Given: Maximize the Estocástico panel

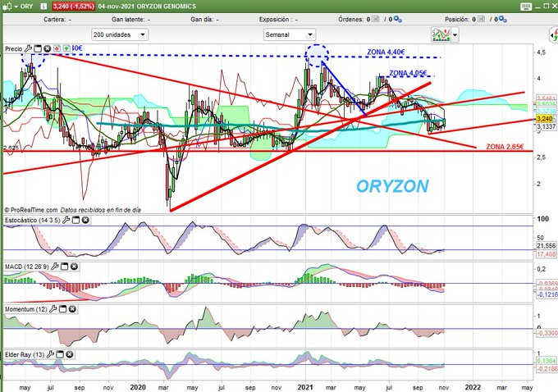Looking at the screenshot, I should click(75, 220).
